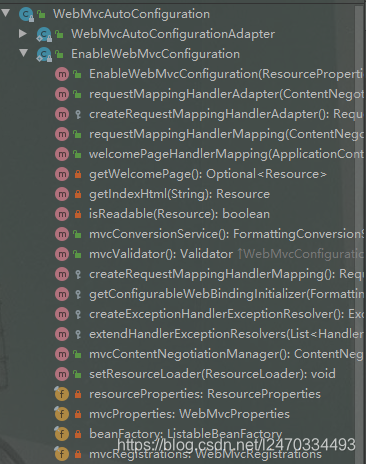This screenshot has width=366, height=464.
Task: Select setResourceLoader(ResourceLoader): void
Action: [x=212, y=374]
